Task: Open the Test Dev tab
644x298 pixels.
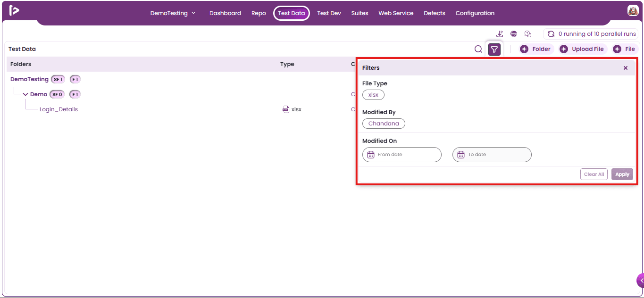Action: [329, 13]
